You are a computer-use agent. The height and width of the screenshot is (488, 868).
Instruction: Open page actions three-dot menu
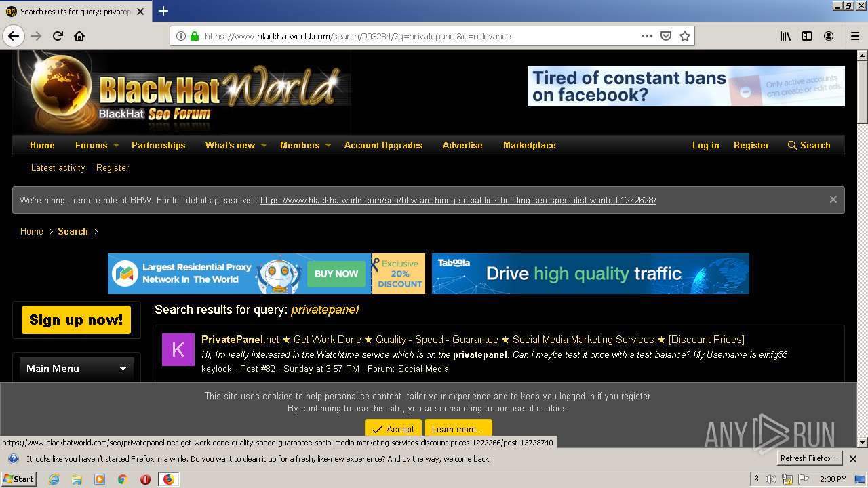tap(647, 36)
